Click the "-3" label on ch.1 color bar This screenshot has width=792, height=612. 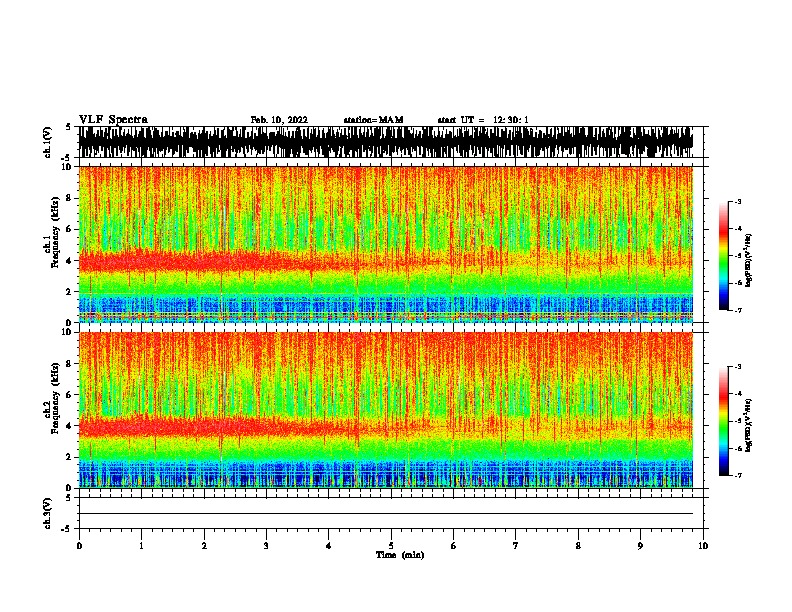click(x=738, y=202)
